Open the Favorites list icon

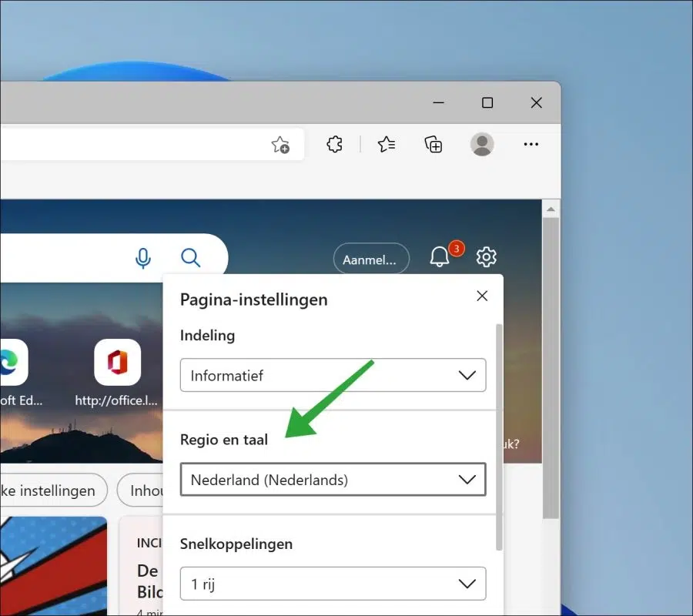387,144
